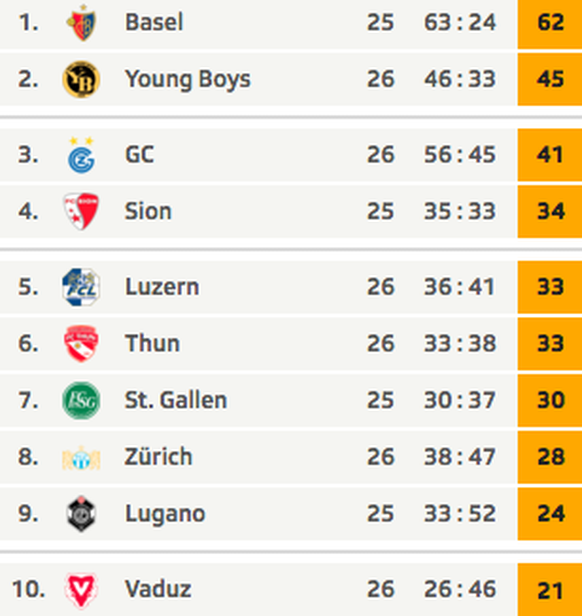The height and width of the screenshot is (616, 582).
Task: Click Luzern's 33 points orange cell
Action: click(550, 287)
